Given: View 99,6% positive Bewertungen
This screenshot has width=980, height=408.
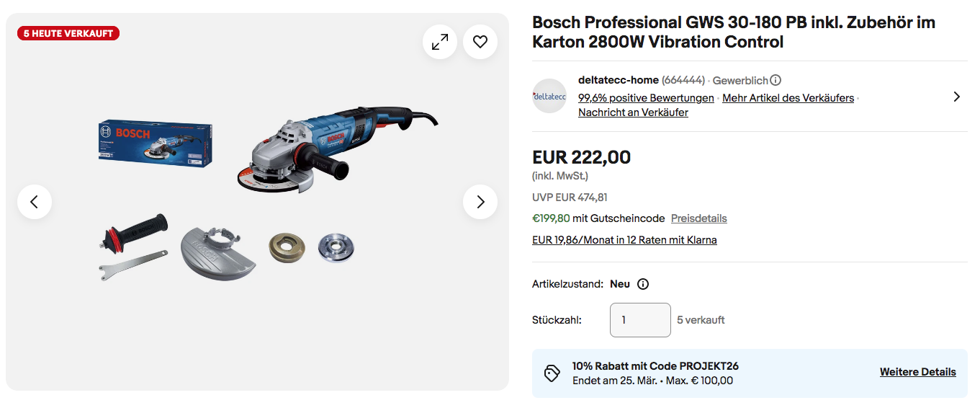Looking at the screenshot, I should tap(646, 98).
